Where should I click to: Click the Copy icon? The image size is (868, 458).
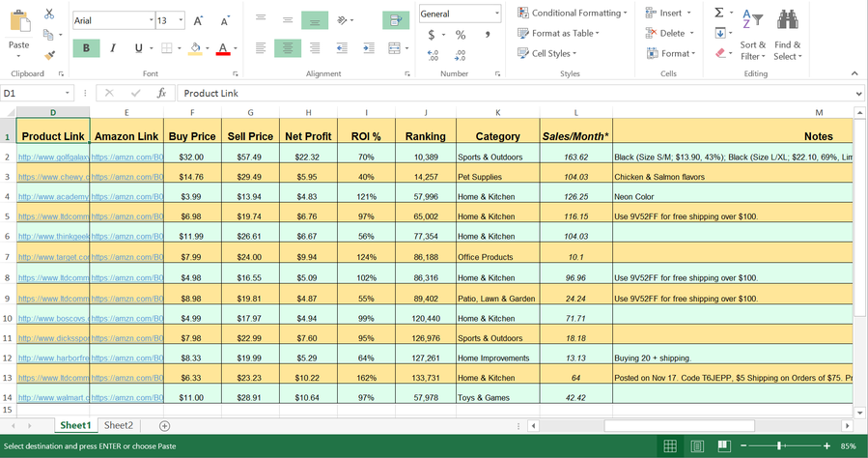(48, 35)
